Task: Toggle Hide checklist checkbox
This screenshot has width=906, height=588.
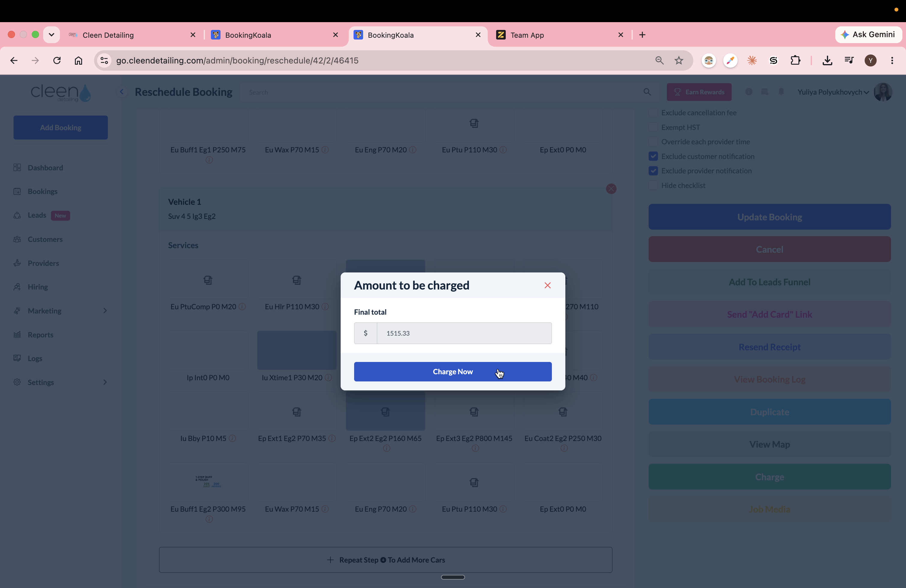Action: [653, 185]
